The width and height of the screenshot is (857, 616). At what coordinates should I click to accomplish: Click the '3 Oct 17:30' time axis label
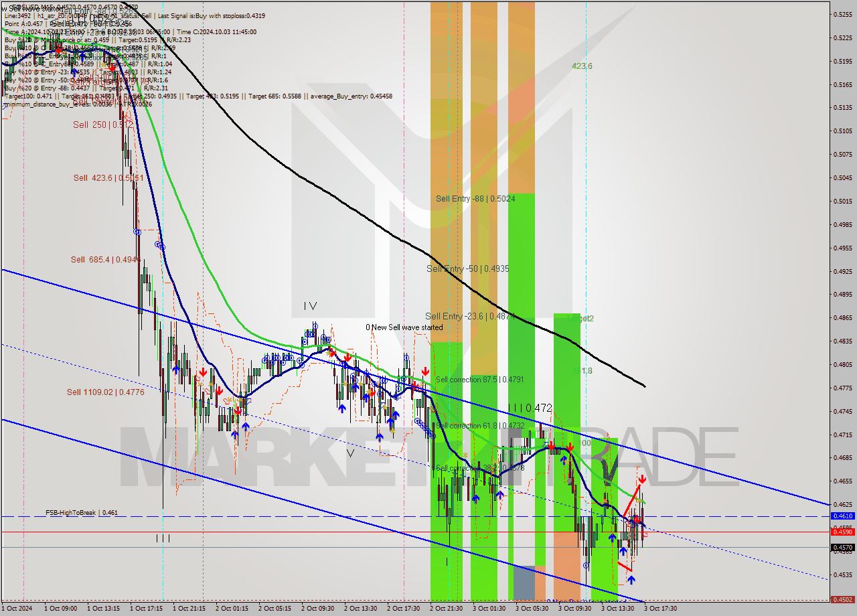pyautogui.click(x=660, y=609)
